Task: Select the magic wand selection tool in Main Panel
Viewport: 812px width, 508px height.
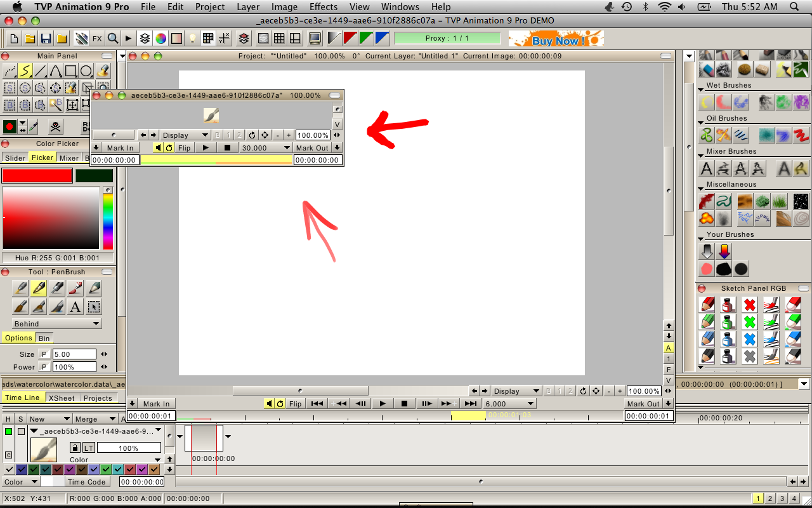Action: coord(56,105)
